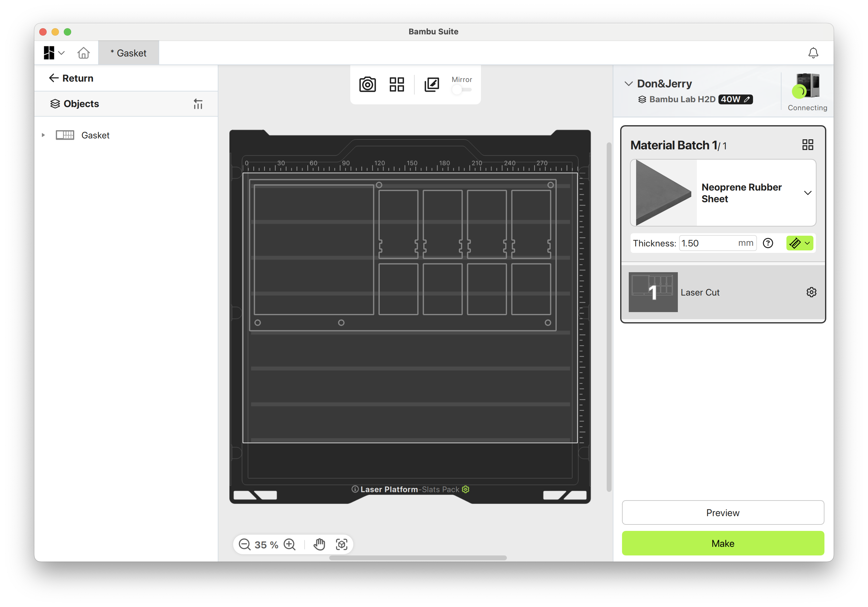Click the Return back arrow
The width and height of the screenshot is (868, 607).
coord(53,78)
